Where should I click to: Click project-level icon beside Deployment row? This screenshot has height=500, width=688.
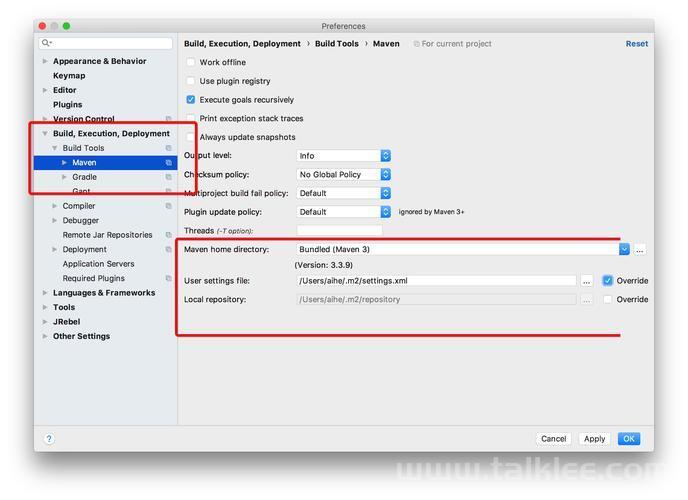click(x=168, y=250)
